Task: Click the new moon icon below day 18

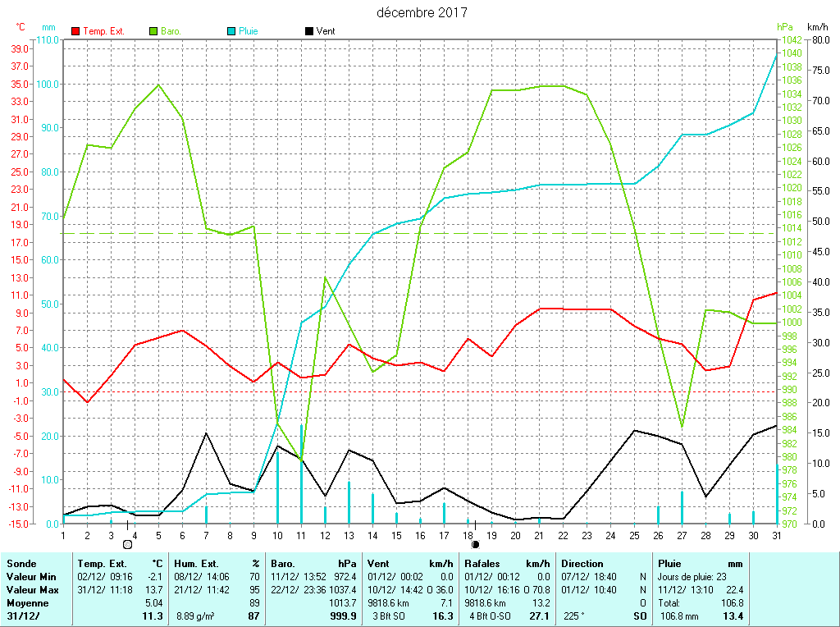Action: click(475, 544)
